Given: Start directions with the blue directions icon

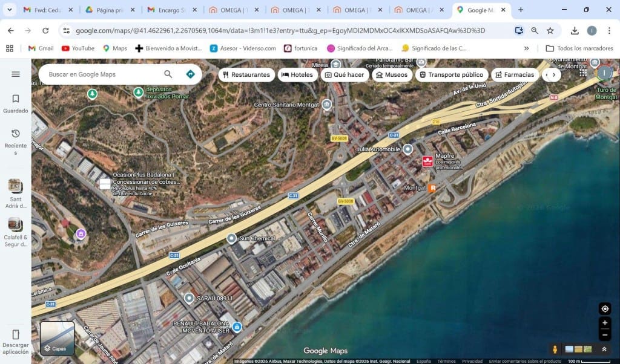Looking at the screenshot, I should tap(190, 74).
